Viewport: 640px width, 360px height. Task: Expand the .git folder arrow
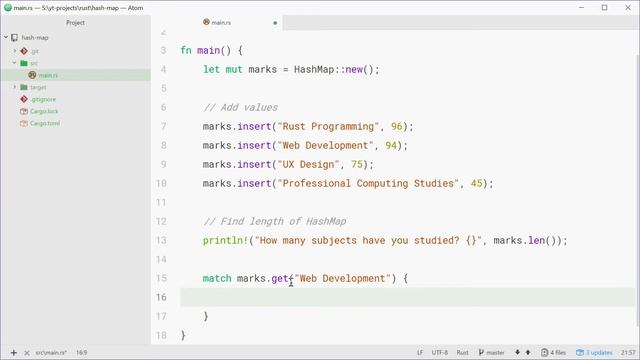click(15, 51)
